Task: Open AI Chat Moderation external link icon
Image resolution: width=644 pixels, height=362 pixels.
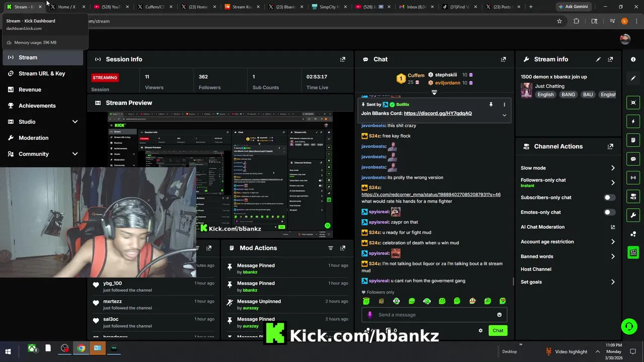Action: 613,227
